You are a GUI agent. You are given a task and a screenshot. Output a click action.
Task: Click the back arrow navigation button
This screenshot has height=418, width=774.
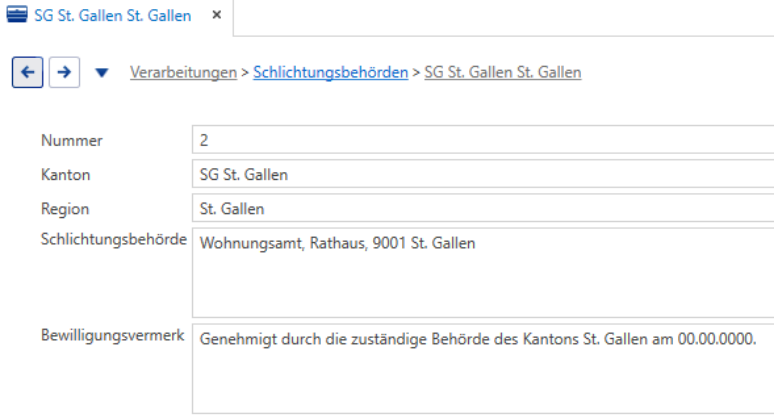click(x=28, y=72)
